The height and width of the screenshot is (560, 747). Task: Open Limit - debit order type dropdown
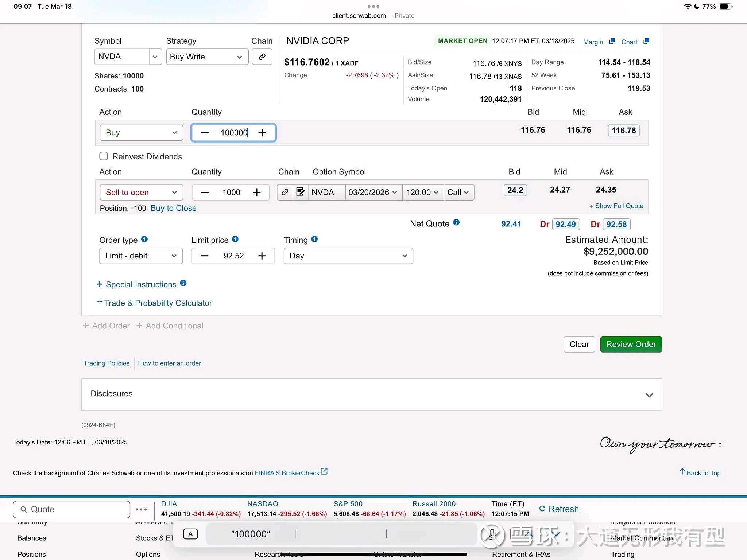click(141, 256)
